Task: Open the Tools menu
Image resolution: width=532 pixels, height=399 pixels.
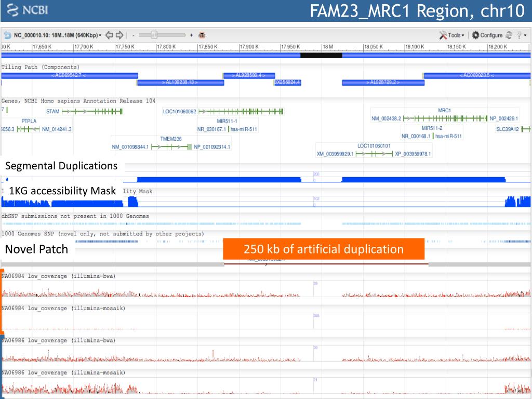Action: coord(452,35)
